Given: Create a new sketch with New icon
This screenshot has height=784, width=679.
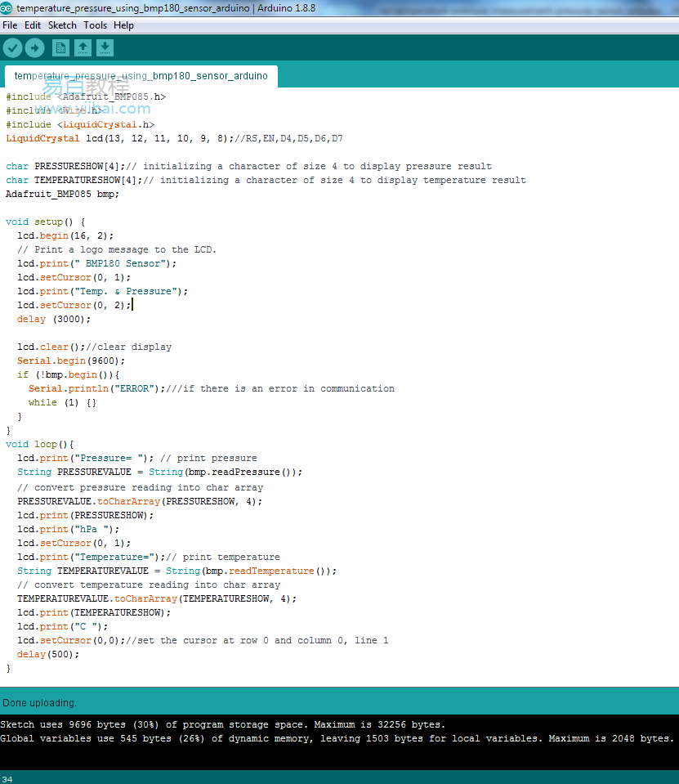Looking at the screenshot, I should [60, 48].
